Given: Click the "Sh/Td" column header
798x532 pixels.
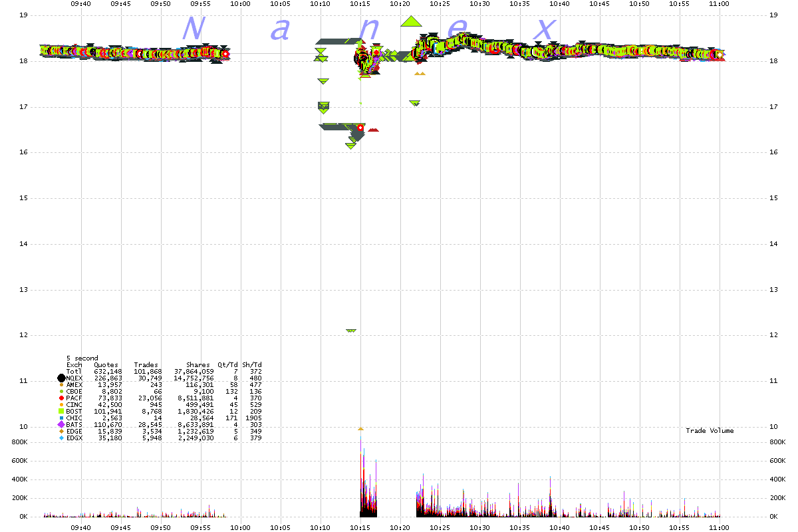Looking at the screenshot, I should tap(253, 365).
